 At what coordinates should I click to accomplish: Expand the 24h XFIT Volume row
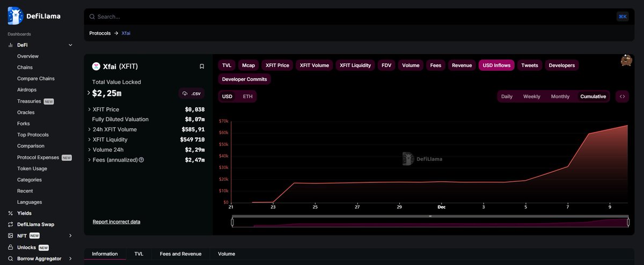point(89,129)
